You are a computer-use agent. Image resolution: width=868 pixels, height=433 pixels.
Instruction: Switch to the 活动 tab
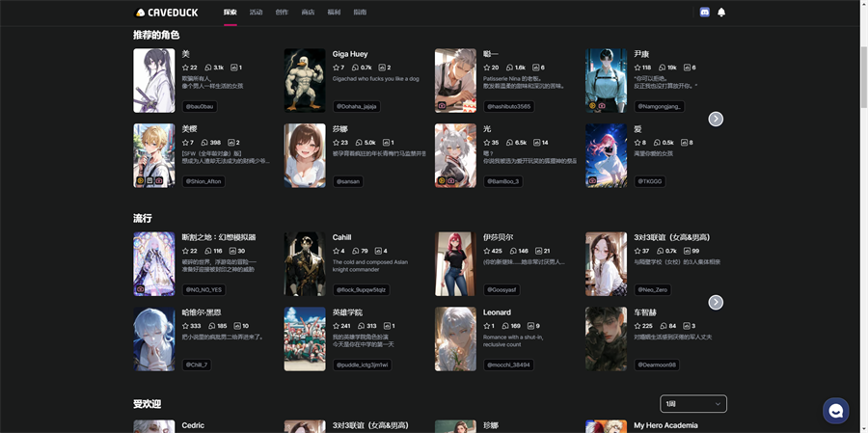coord(256,13)
